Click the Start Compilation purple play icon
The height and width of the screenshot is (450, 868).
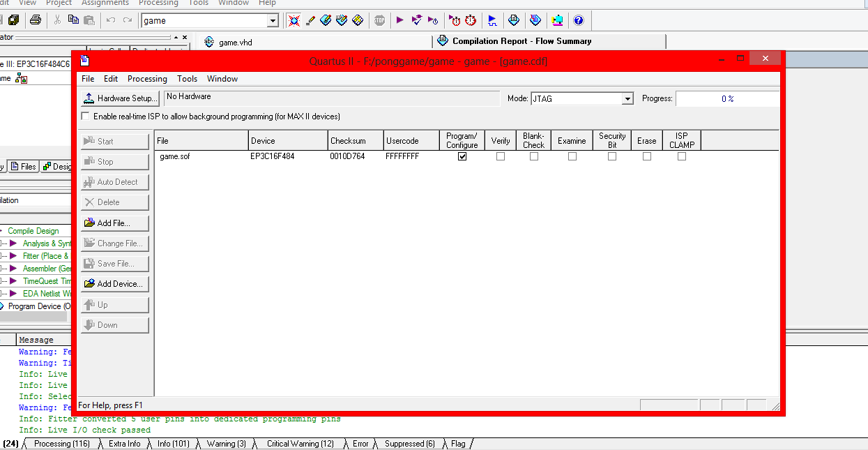click(x=400, y=20)
